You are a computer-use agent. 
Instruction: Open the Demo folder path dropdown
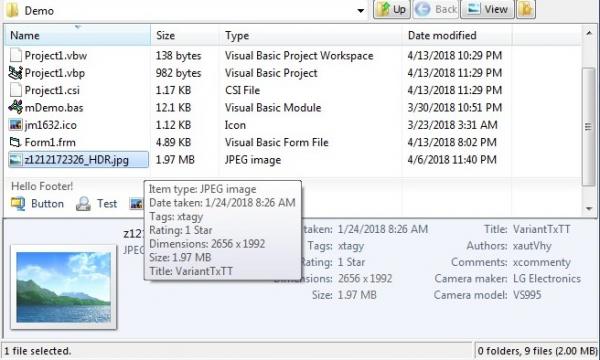point(360,11)
